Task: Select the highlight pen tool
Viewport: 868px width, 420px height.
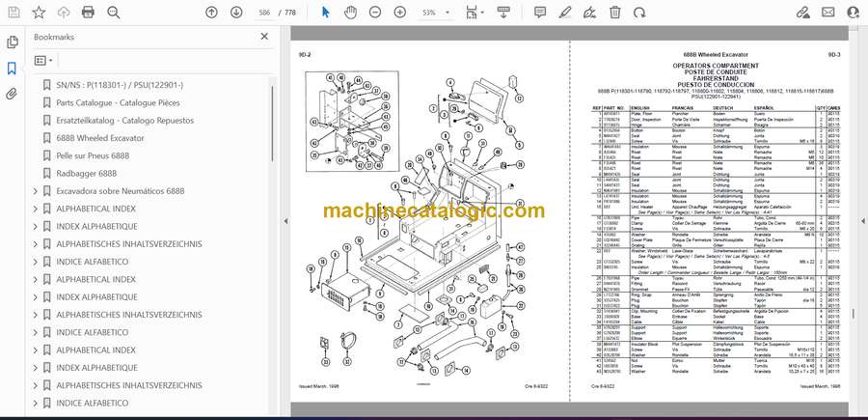Action: pyautogui.click(x=564, y=13)
